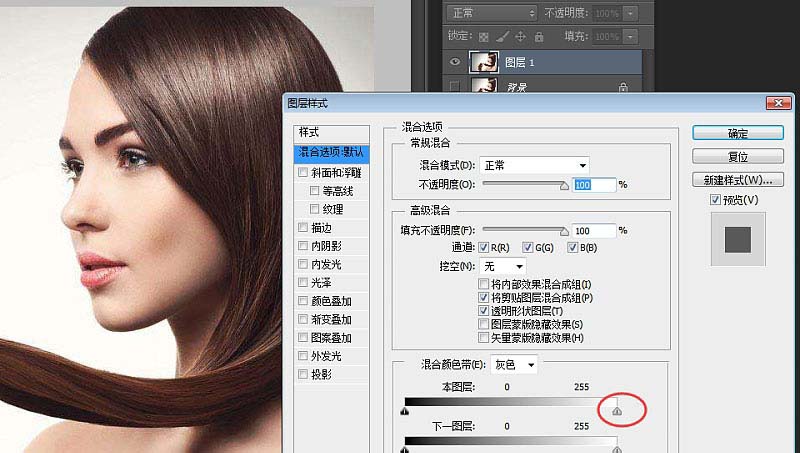Enable 渐变叠加 checkbox
The height and width of the screenshot is (453, 800).
tap(303, 319)
